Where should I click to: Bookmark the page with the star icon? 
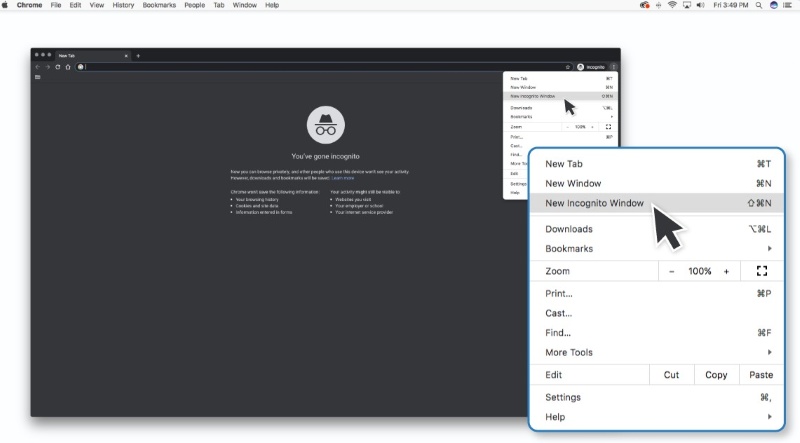coord(568,67)
